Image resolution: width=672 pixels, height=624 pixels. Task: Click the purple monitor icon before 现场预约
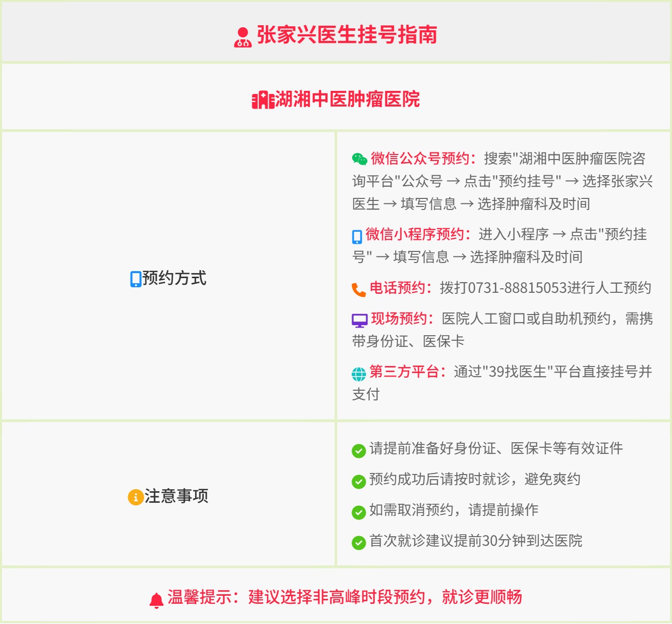click(360, 321)
